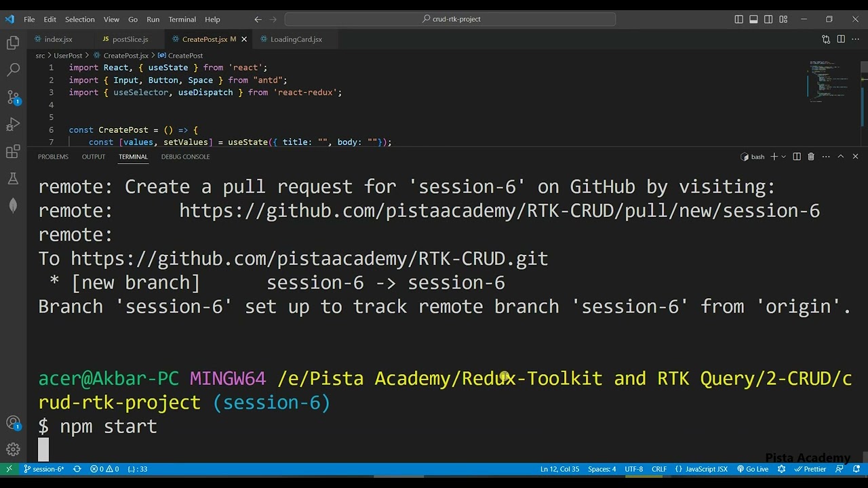Switch to index.jsx editor tab
This screenshot has height=488, width=868.
coord(58,39)
